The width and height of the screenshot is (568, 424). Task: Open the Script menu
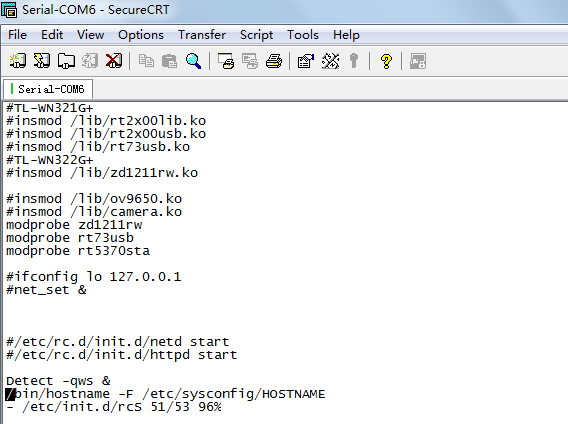(x=256, y=35)
